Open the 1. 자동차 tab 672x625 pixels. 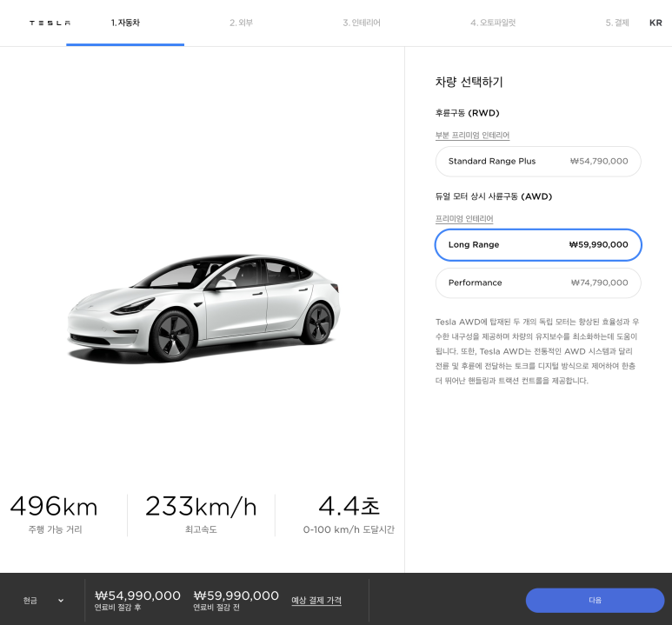point(125,23)
